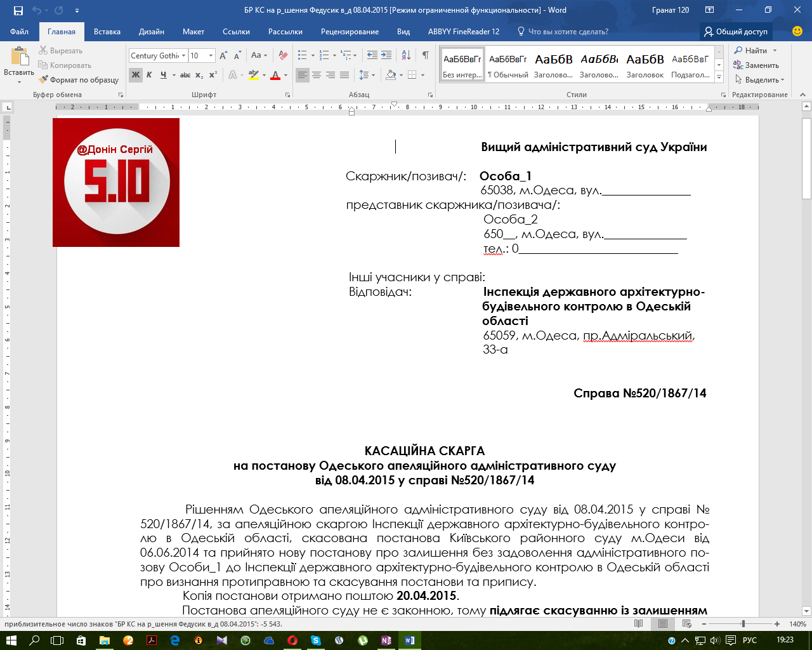This screenshot has width=812, height=650.
Task: Expand the styles gallery
Action: (x=719, y=77)
